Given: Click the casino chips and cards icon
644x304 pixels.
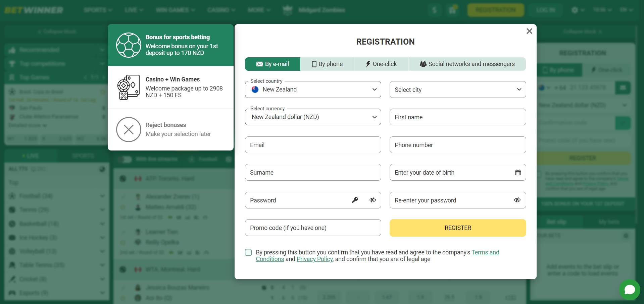Looking at the screenshot, I should 129,87.
